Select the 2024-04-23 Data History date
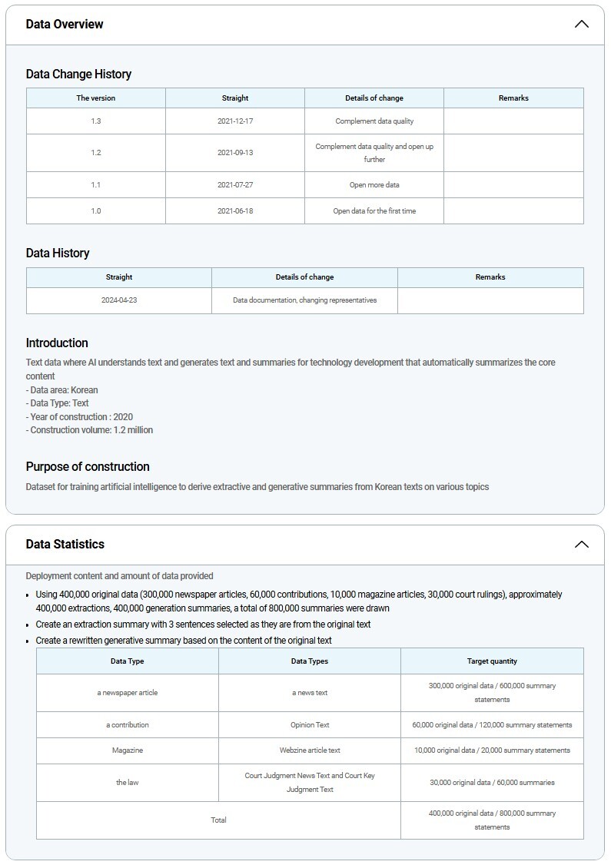Viewport: 611px width, 868px height. pyautogui.click(x=119, y=300)
